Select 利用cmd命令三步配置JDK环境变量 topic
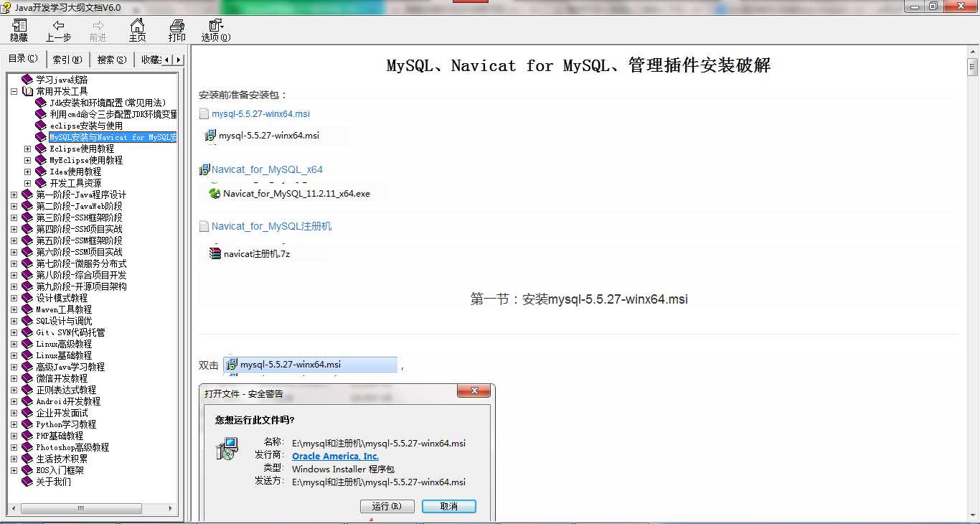980x524 pixels. tap(113, 114)
